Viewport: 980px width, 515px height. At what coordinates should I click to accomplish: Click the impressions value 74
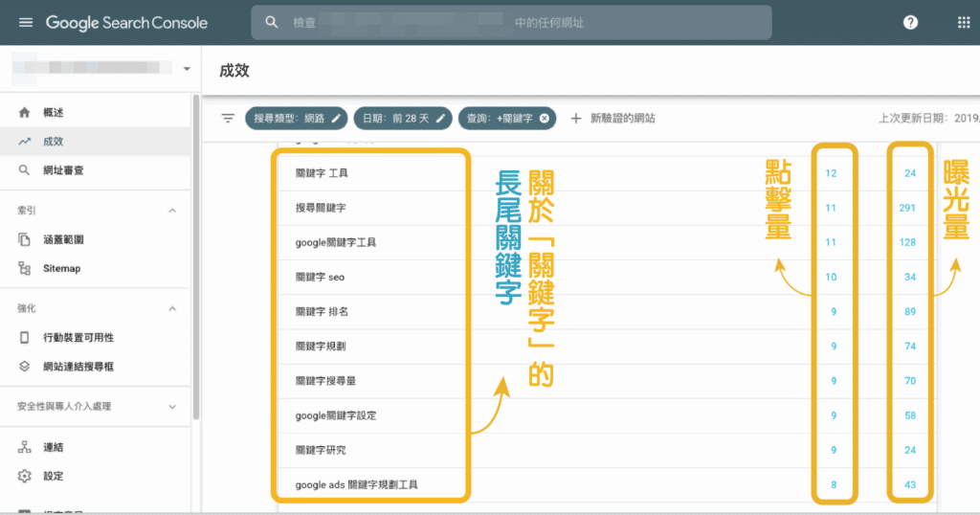pos(910,347)
